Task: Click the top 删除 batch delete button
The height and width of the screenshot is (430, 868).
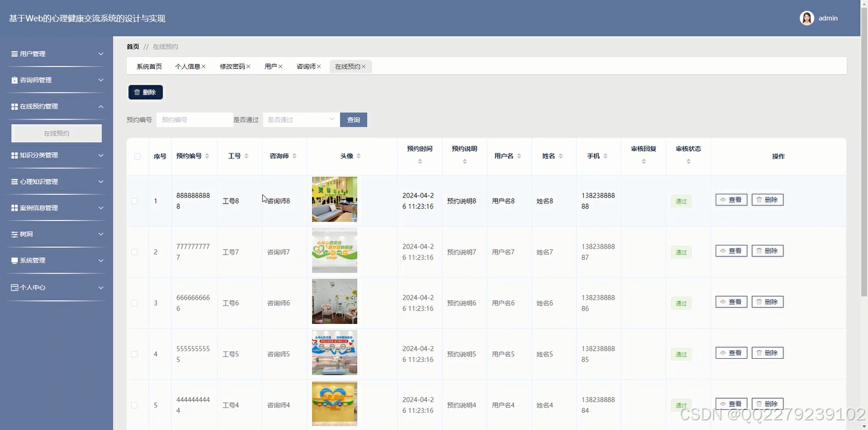Action: [145, 92]
